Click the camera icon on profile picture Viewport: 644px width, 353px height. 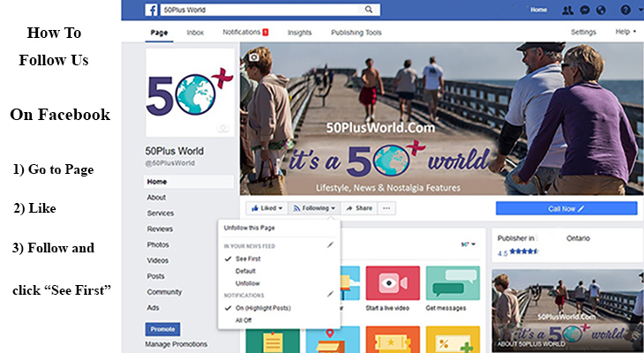coord(223,128)
